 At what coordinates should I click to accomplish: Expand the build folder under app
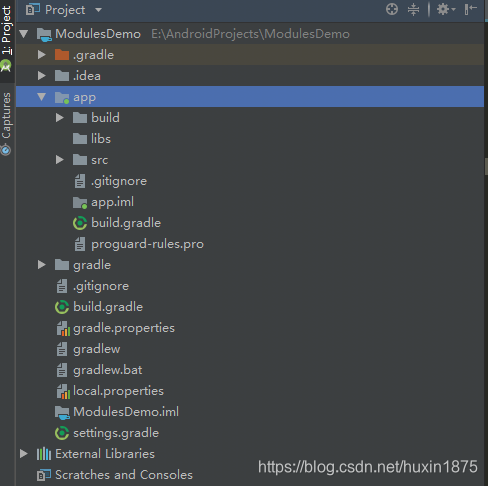tap(60, 118)
